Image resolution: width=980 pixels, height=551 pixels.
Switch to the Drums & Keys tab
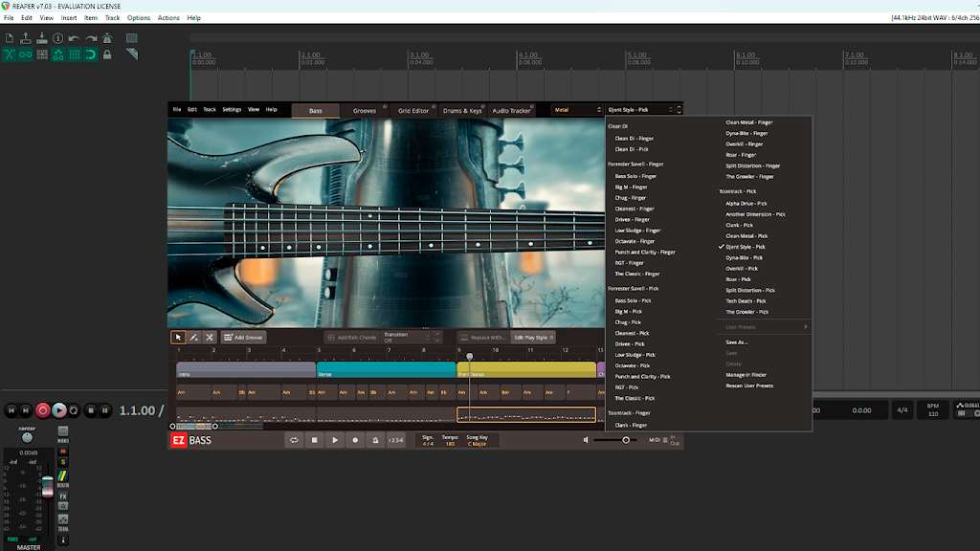click(x=462, y=111)
